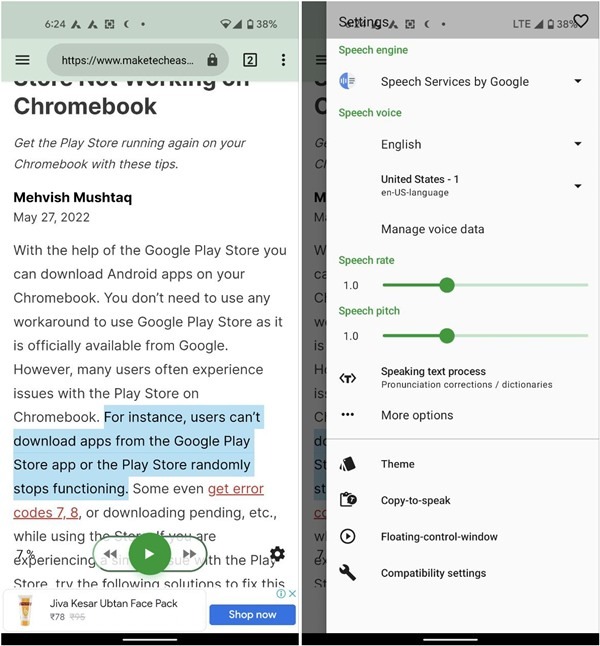Tap the Shop now ad button
600x646 pixels.
point(252,614)
